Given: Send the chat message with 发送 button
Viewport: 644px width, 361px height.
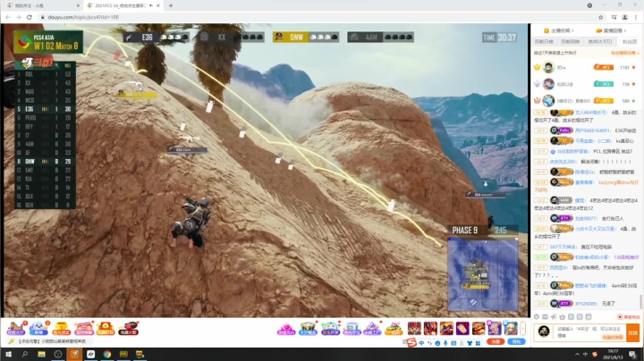Looking at the screenshot, I should point(633,332).
